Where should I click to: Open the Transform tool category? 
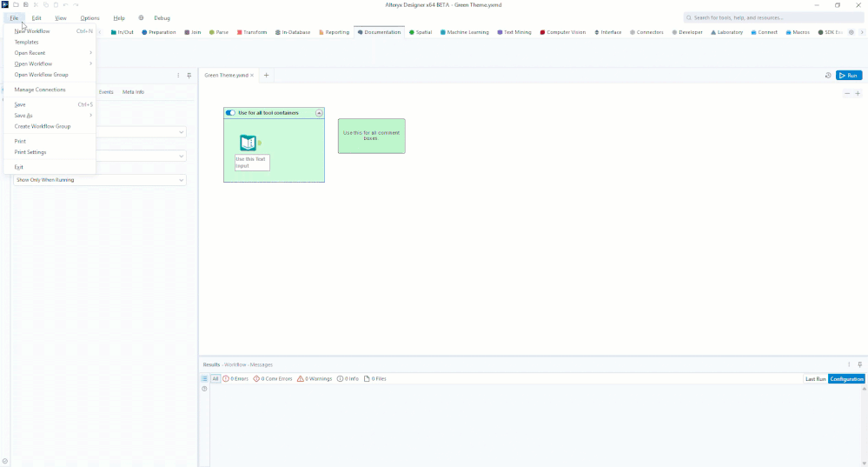(252, 32)
